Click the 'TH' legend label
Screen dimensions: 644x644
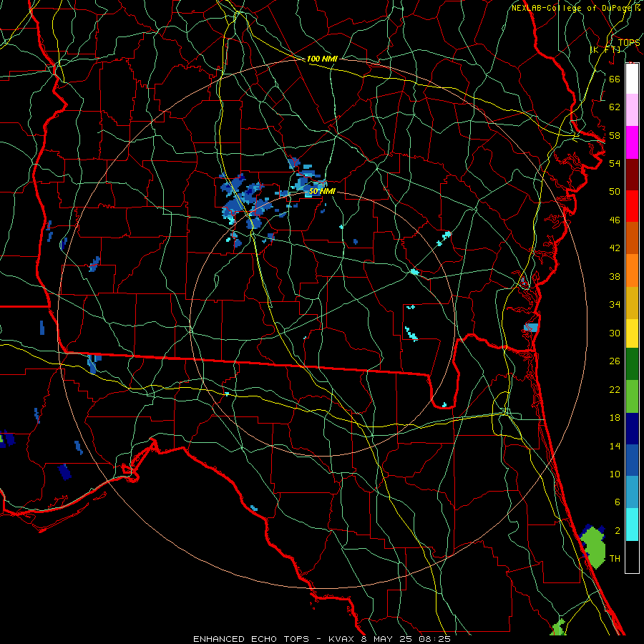pyautogui.click(x=615, y=559)
